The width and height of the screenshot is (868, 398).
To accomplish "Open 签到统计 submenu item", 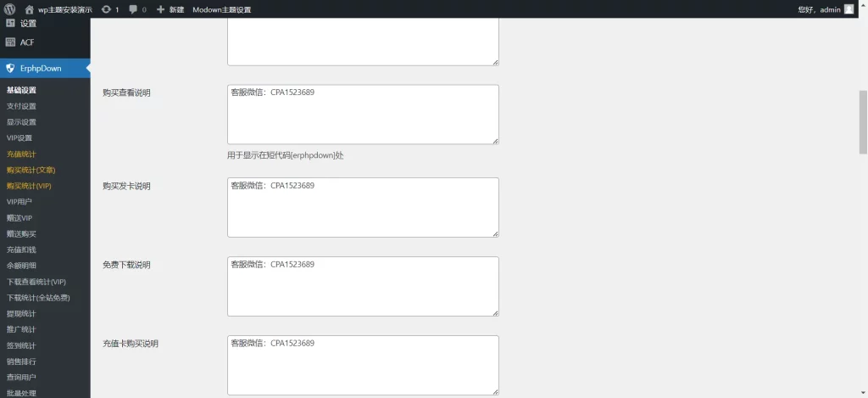I will click(21, 345).
